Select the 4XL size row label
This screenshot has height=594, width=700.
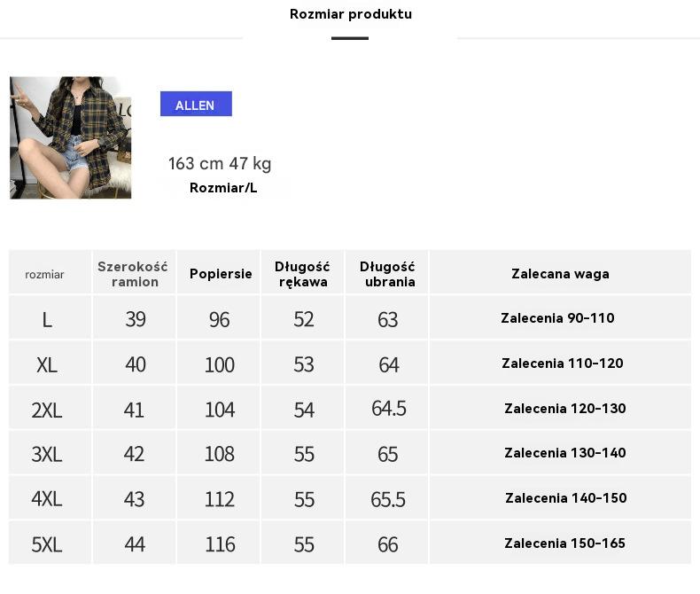[x=47, y=499]
